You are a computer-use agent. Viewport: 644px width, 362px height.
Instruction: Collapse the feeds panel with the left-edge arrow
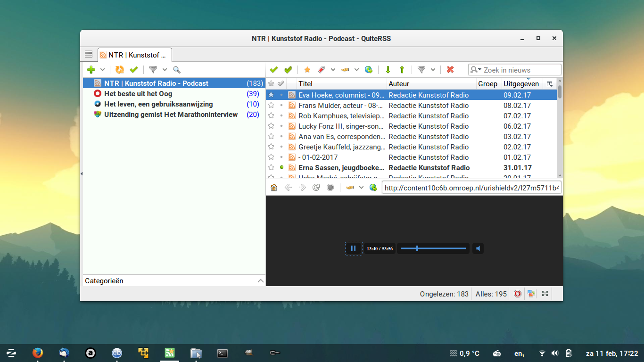tap(81, 174)
